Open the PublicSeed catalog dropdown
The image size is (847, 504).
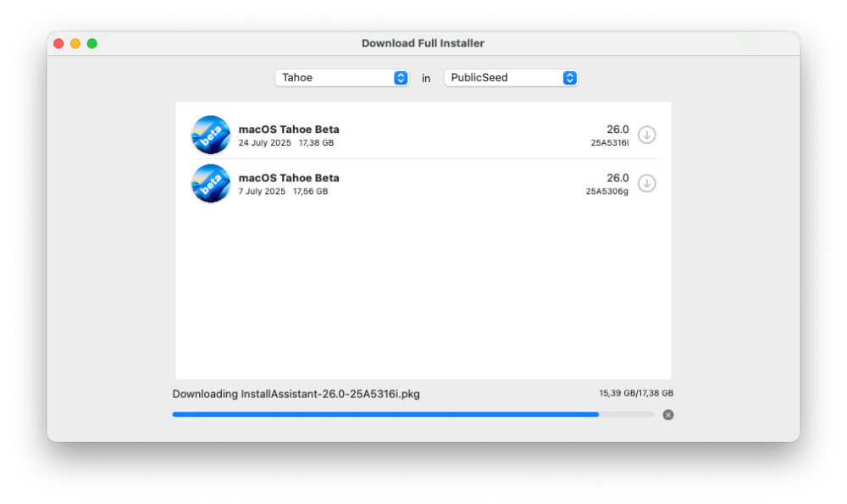[511, 78]
